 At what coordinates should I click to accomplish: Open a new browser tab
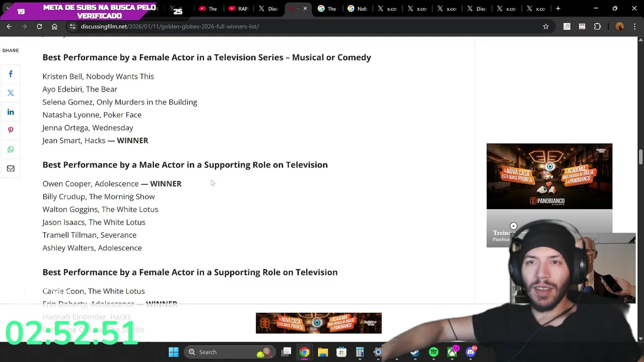tap(558, 9)
